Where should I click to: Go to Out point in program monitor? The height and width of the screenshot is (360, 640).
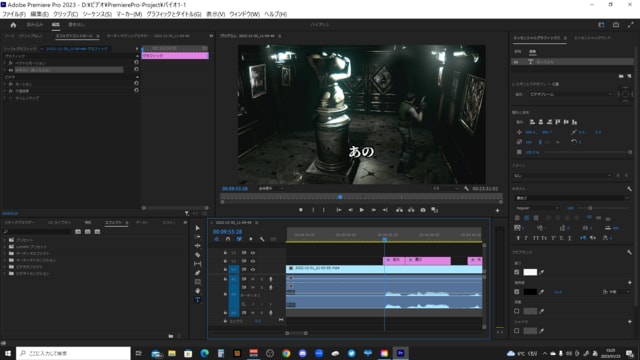385,210
